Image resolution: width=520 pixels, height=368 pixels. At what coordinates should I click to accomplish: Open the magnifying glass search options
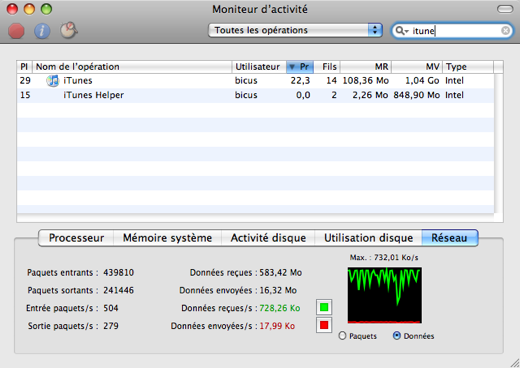point(401,31)
